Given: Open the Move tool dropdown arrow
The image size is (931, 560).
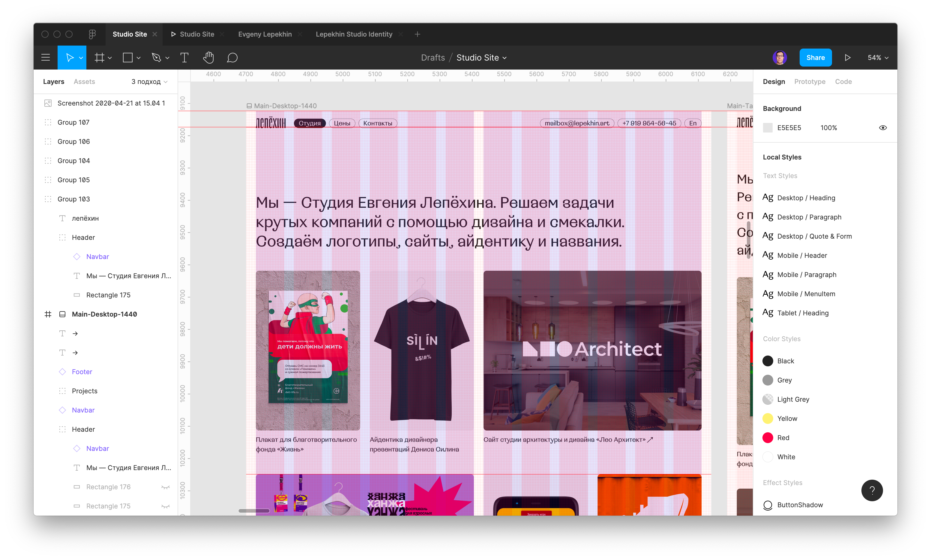Looking at the screenshot, I should click(x=81, y=58).
